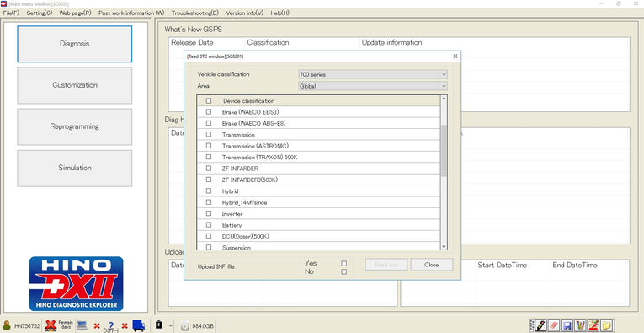
Task: Click the laptop PC status icon
Action: point(82,325)
